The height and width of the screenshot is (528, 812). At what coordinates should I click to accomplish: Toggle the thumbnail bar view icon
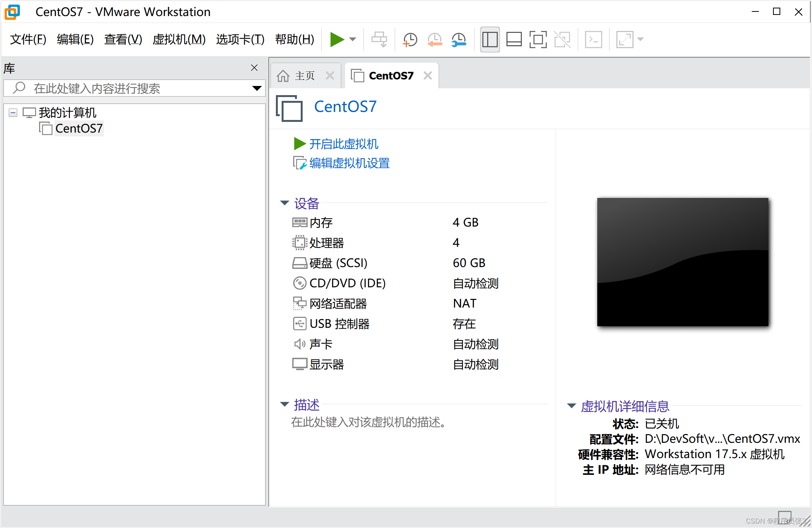coord(514,39)
